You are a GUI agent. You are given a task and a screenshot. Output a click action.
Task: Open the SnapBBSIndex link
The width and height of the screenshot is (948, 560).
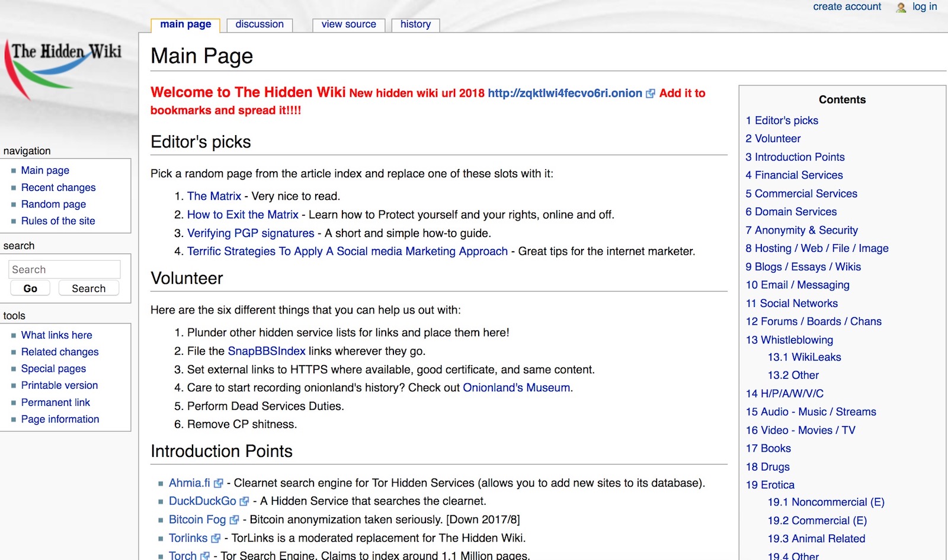267,351
